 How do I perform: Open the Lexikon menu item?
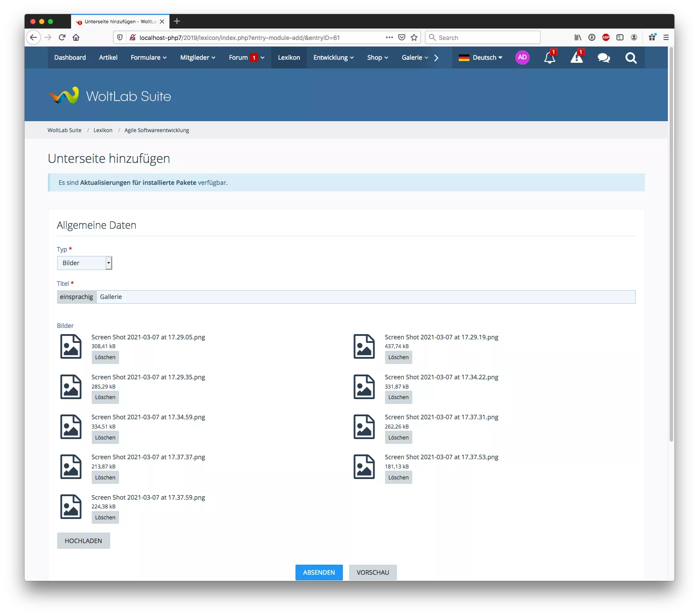pyautogui.click(x=289, y=58)
